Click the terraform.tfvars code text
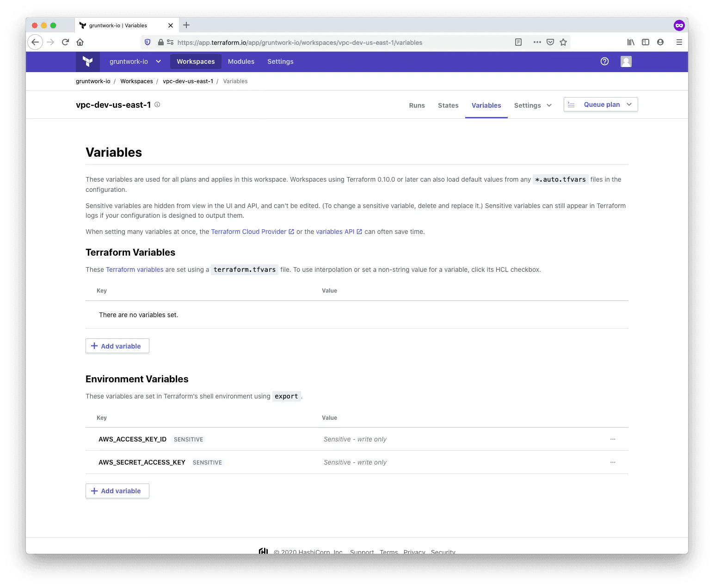Viewport: 714px width, 588px height. (245, 269)
